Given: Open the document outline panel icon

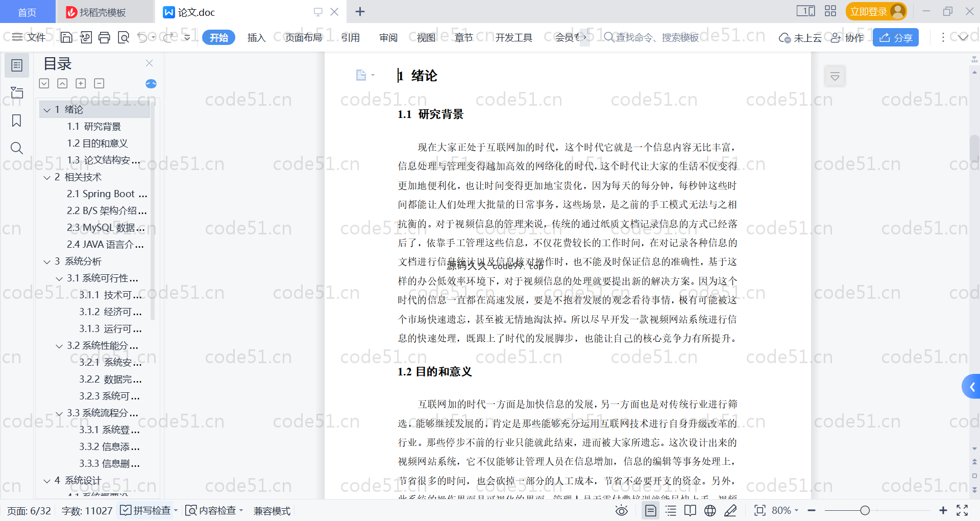Looking at the screenshot, I should (x=17, y=65).
